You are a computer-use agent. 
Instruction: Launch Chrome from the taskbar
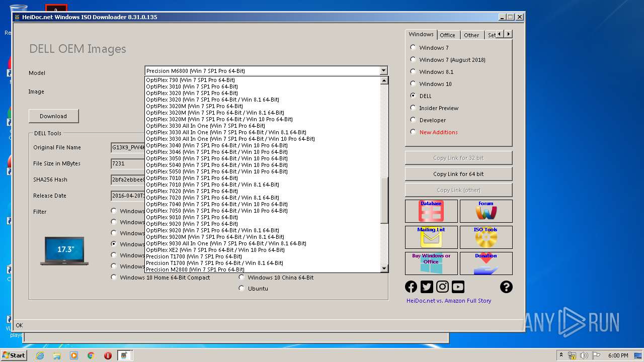point(91,355)
